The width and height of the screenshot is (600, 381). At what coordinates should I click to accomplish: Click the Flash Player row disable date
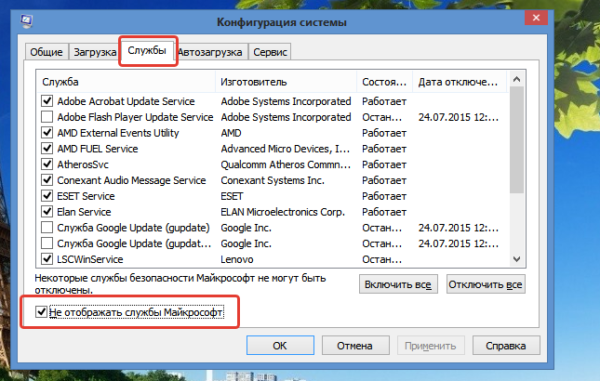458,117
